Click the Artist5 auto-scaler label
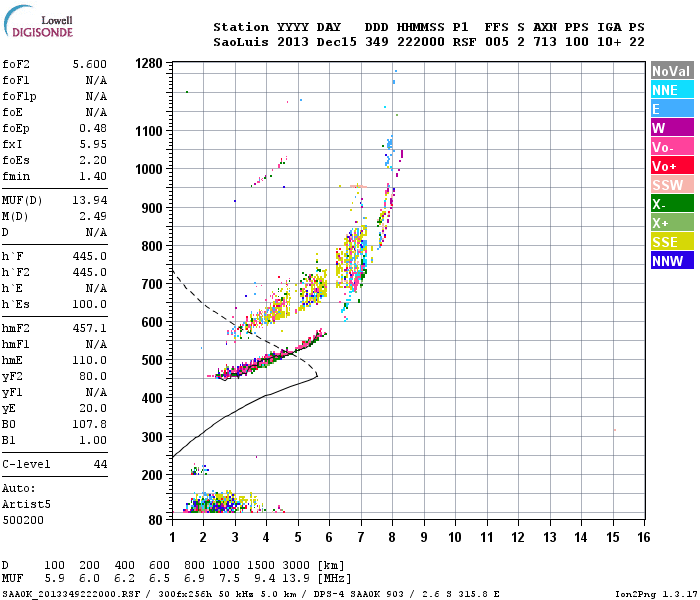700x600 pixels. point(26,504)
